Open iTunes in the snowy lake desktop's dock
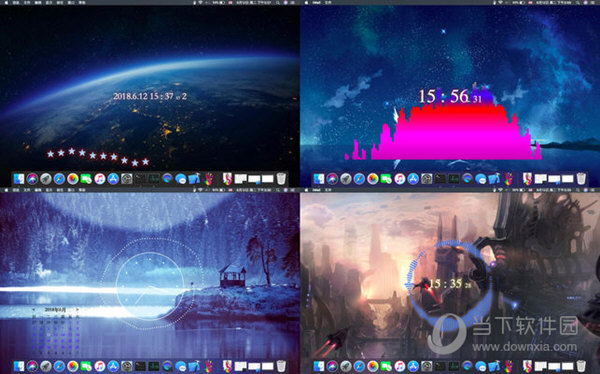 click(99, 366)
